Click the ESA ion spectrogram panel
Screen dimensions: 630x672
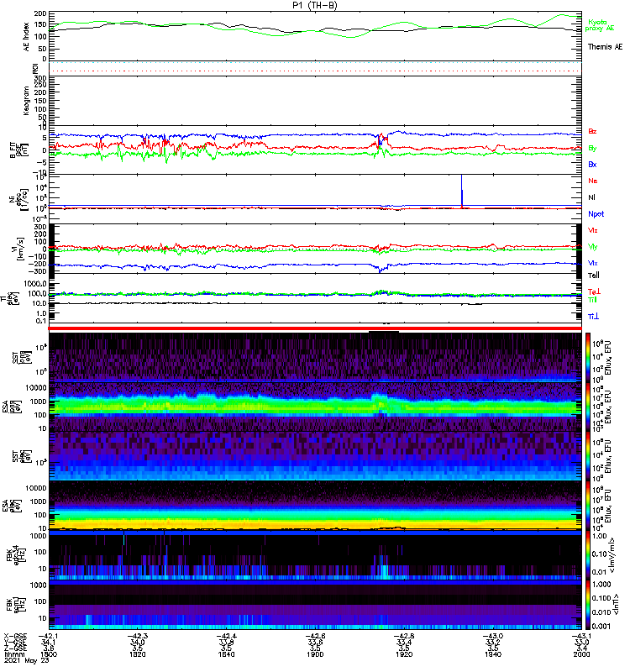315,407
